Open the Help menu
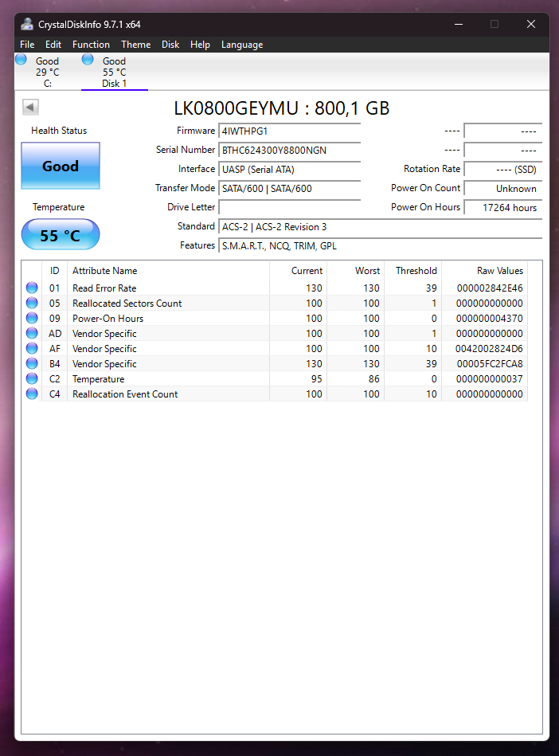Viewport: 559px width, 756px height. [200, 45]
